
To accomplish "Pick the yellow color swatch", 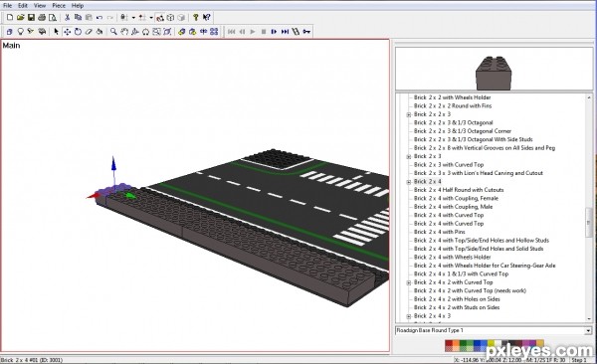I will (492, 343).
